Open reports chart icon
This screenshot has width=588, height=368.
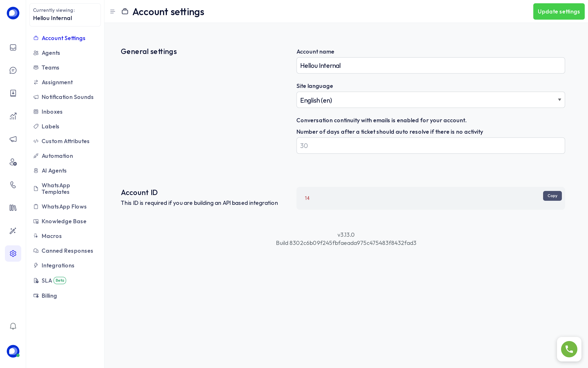click(x=13, y=116)
